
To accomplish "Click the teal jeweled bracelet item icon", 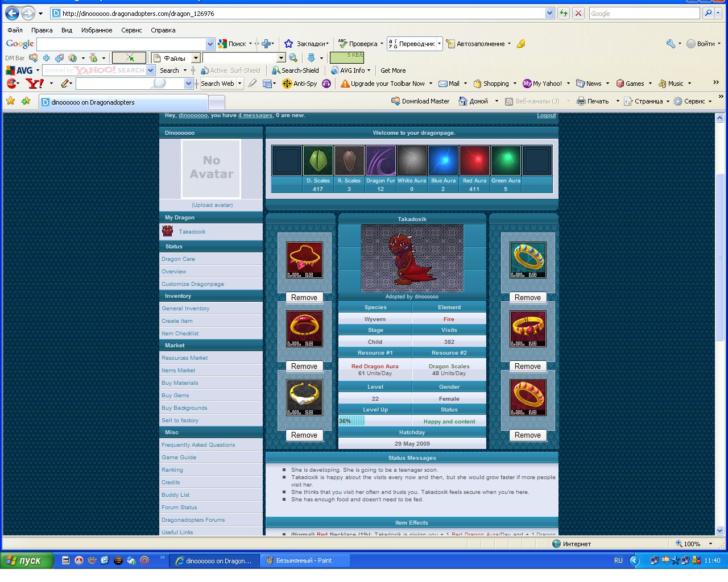I will coord(528,260).
